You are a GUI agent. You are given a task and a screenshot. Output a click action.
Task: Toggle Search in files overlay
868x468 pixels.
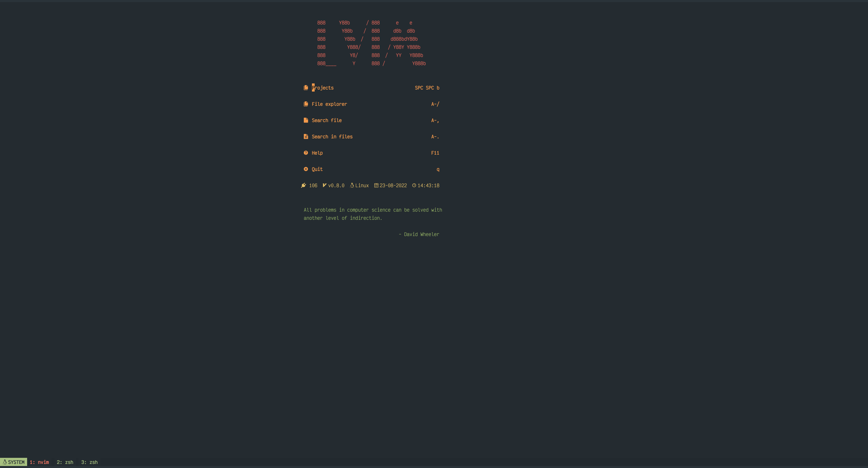pyautogui.click(x=332, y=137)
